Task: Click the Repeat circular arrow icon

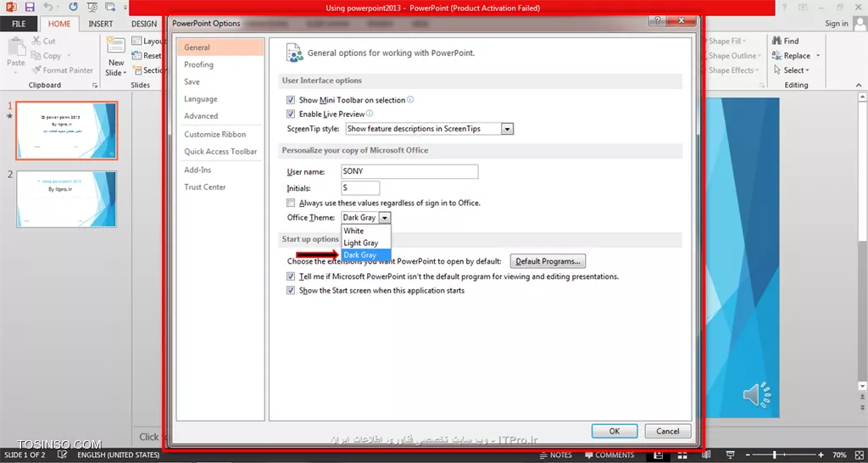Action: [73, 7]
